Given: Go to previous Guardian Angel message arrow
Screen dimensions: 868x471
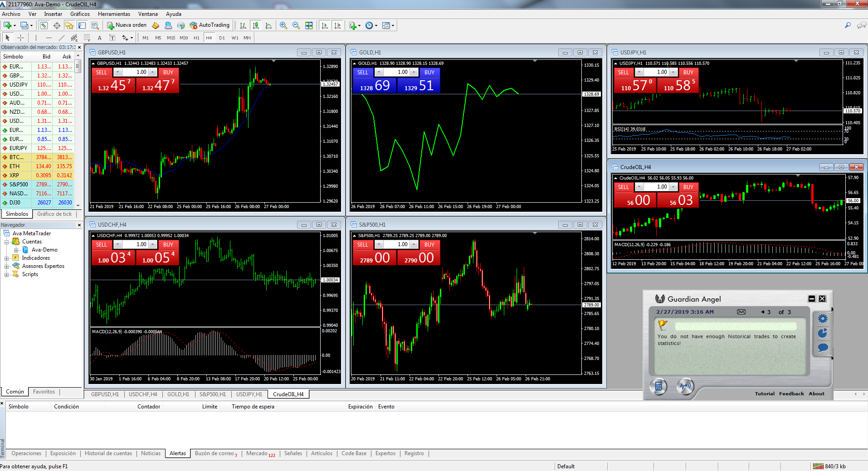Looking at the screenshot, I should [x=762, y=312].
